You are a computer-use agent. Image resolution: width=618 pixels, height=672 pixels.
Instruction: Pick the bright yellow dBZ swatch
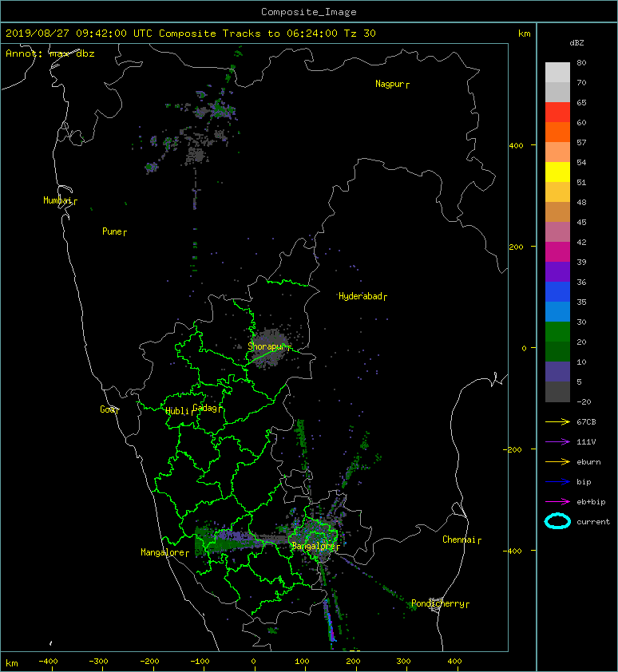coord(557,172)
